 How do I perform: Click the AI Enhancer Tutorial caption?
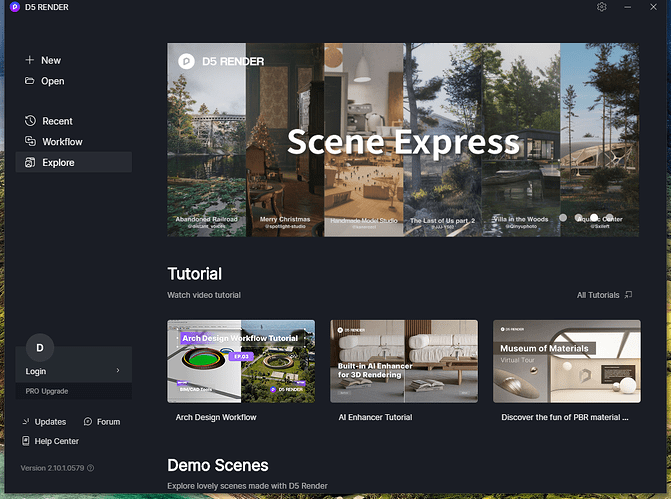pos(375,417)
